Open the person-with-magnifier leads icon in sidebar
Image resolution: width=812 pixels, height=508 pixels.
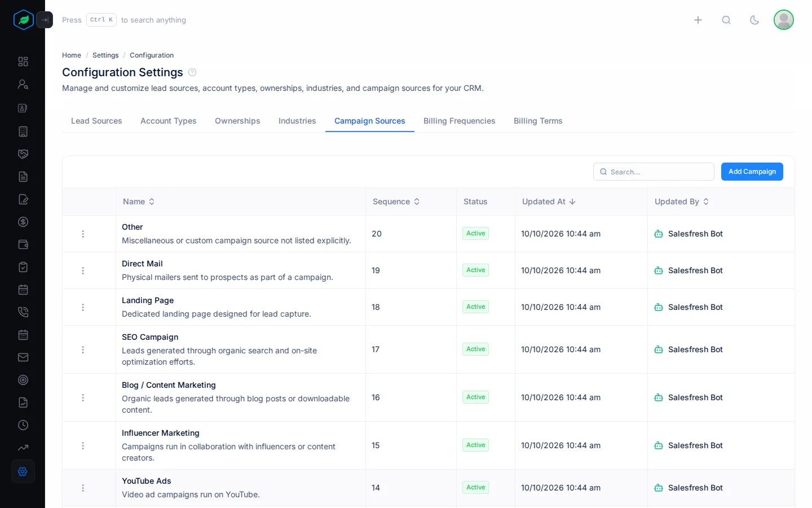pyautogui.click(x=23, y=84)
